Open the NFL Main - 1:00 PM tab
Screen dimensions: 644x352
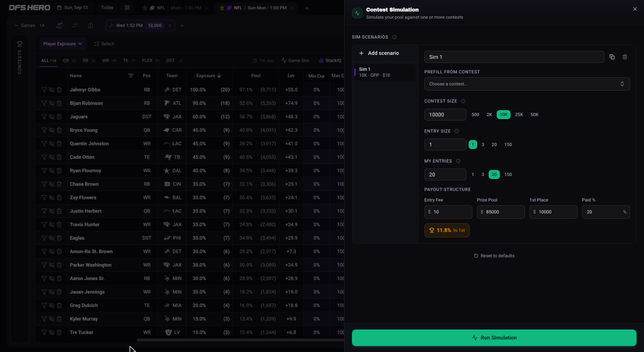tap(174, 8)
